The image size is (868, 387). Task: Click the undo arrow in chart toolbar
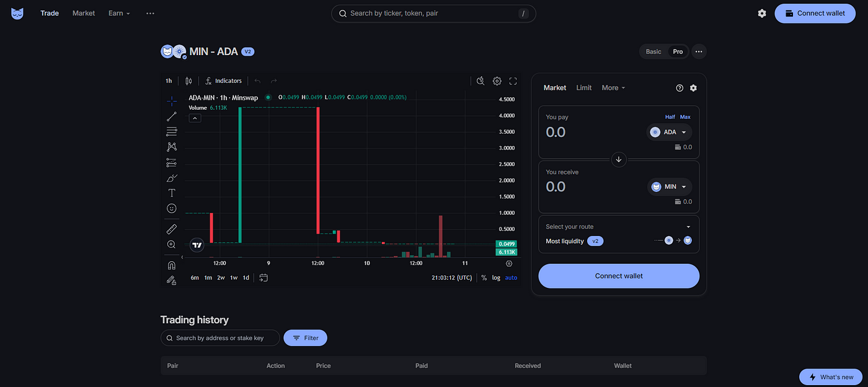[x=257, y=81]
